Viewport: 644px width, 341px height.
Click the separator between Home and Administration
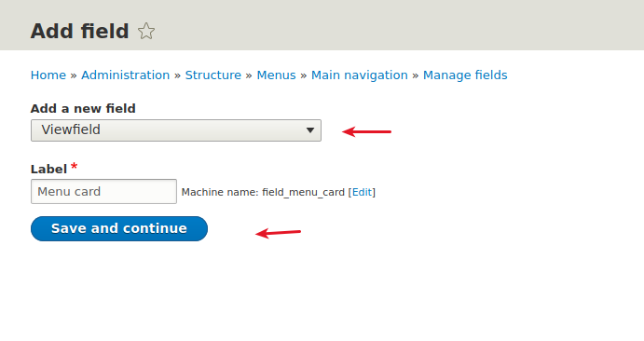click(74, 75)
